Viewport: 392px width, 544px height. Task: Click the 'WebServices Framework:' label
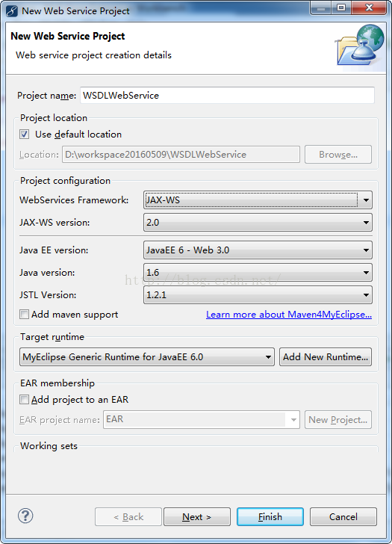click(x=74, y=200)
